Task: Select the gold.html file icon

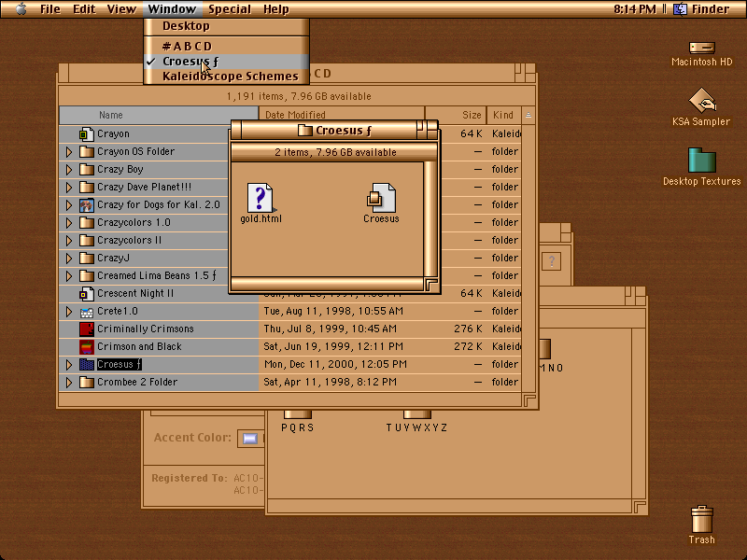Action: pos(261,198)
